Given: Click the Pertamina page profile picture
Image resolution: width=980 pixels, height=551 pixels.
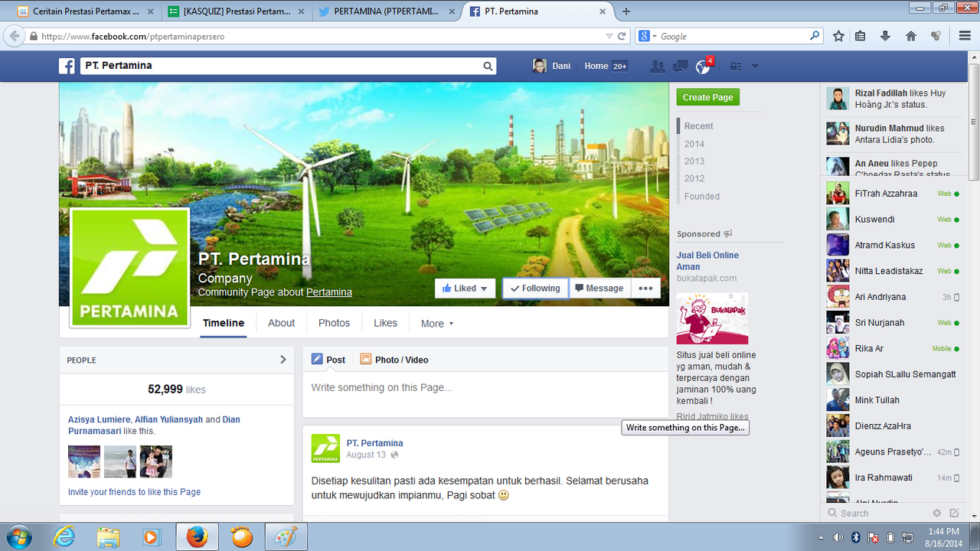Looking at the screenshot, I should 130,268.
